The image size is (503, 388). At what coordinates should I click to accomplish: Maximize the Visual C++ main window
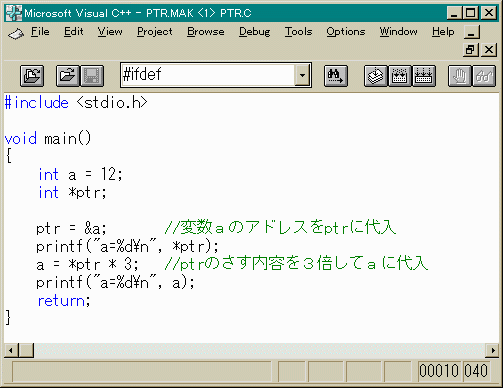[x=471, y=13]
